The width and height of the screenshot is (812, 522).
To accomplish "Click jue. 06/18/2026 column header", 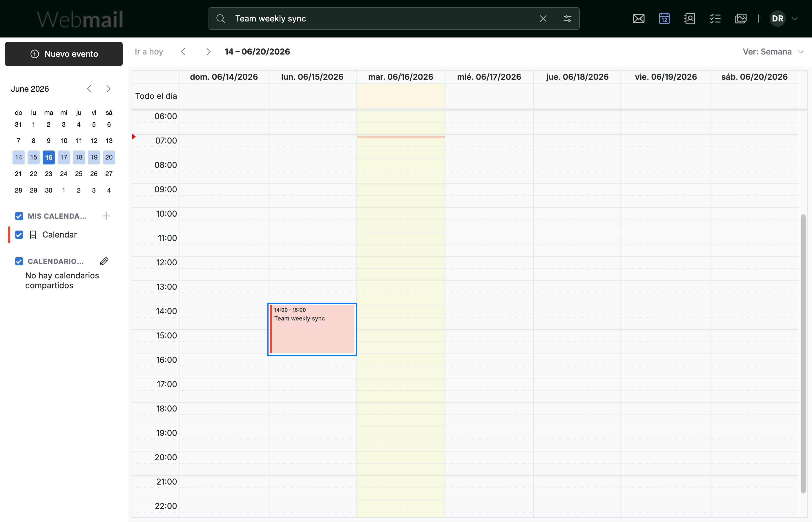I will (577, 77).
